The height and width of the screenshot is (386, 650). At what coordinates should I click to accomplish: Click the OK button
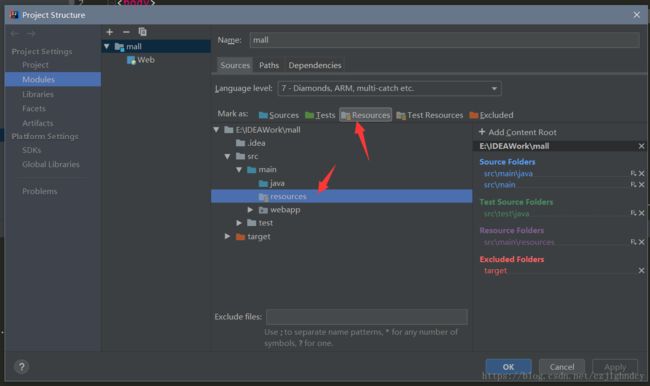[509, 367]
